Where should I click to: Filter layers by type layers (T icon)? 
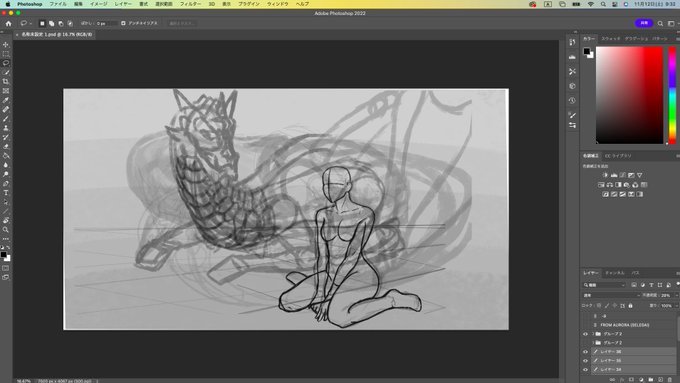[651, 285]
